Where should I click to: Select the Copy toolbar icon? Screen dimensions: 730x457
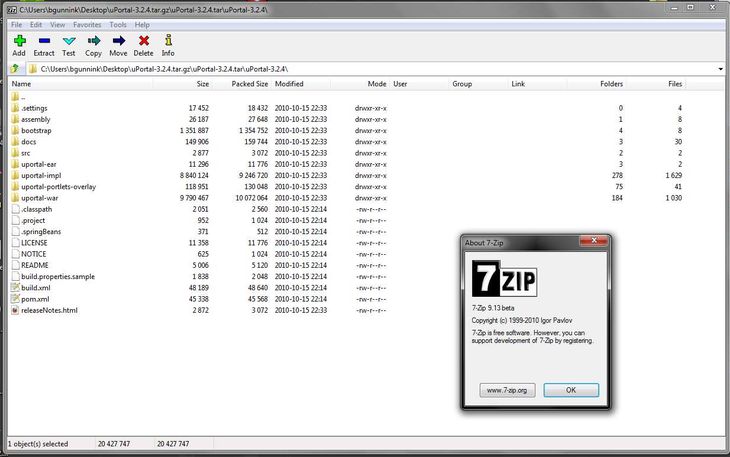point(94,41)
